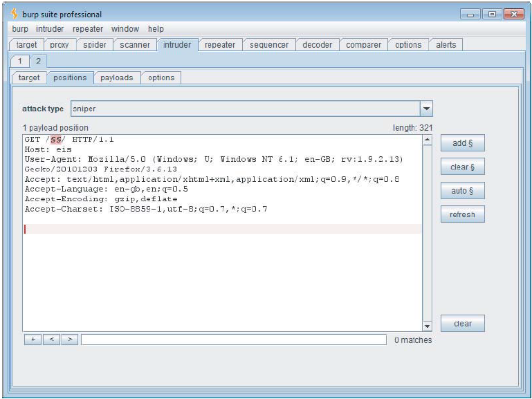Viewport: 532px width, 399px height.
Task: Switch to the main repeater tab
Action: 220,45
